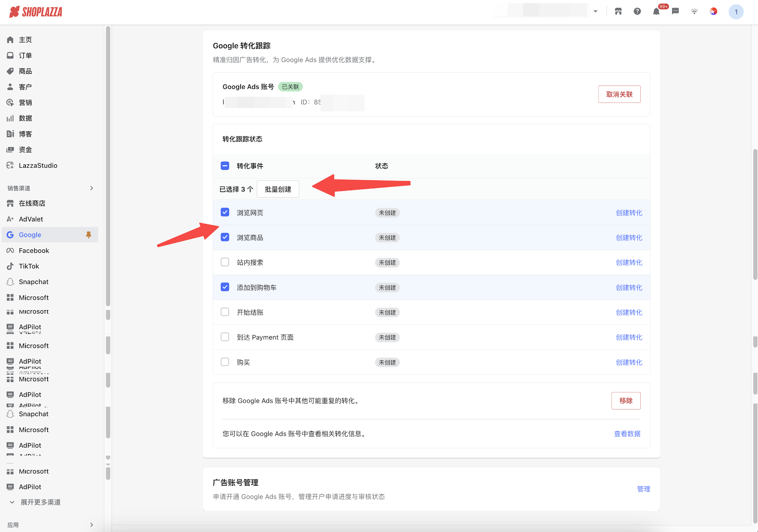Screen dimensions: 758x532
Task: Click the 取消关联 button
Action: click(x=619, y=94)
